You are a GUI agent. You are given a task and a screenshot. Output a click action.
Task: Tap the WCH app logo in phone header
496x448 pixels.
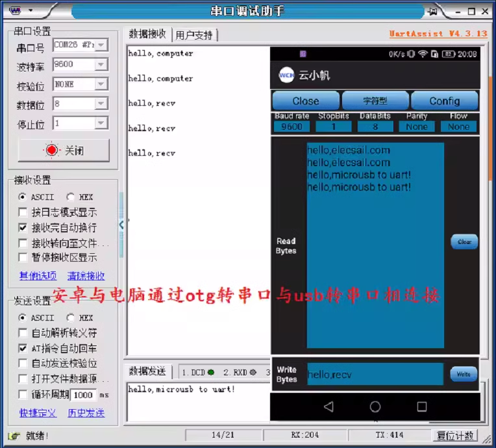point(286,75)
